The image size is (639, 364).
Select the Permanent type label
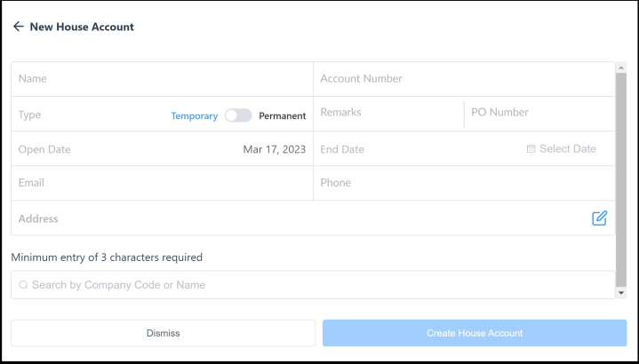(282, 115)
